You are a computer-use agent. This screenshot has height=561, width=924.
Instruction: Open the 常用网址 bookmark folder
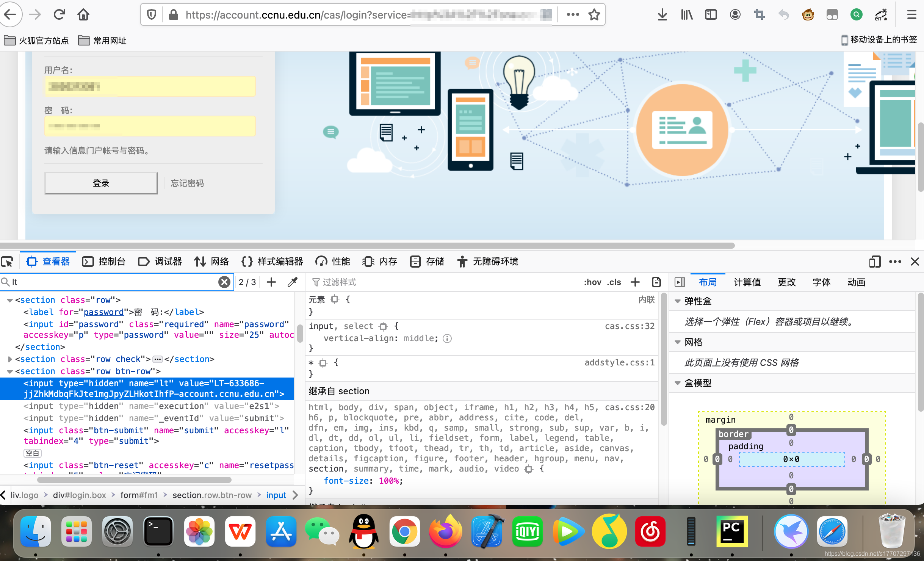pyautogui.click(x=102, y=40)
